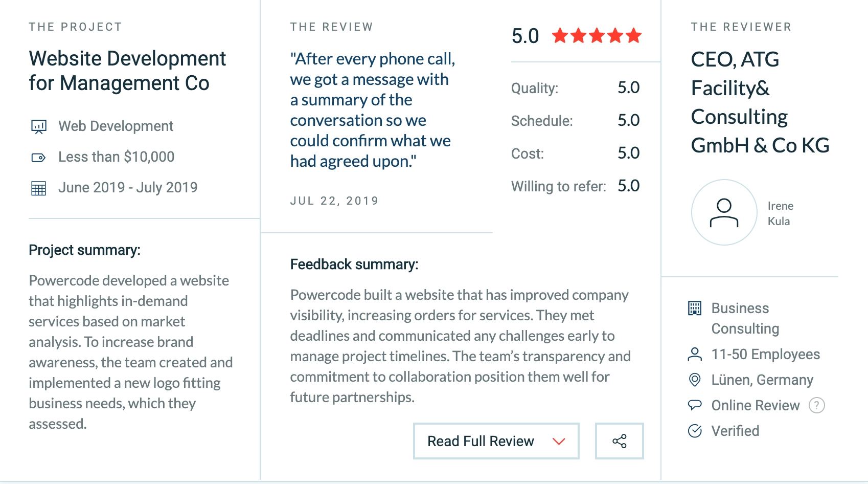Viewport: 868px width, 484px height.
Task: Click the Web Development category icon
Action: tap(38, 126)
